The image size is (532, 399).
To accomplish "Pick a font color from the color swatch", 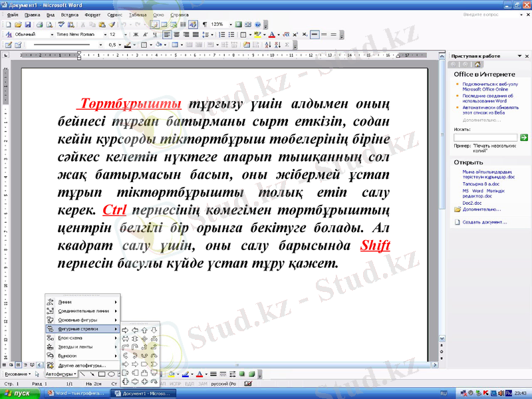I will (271, 35).
